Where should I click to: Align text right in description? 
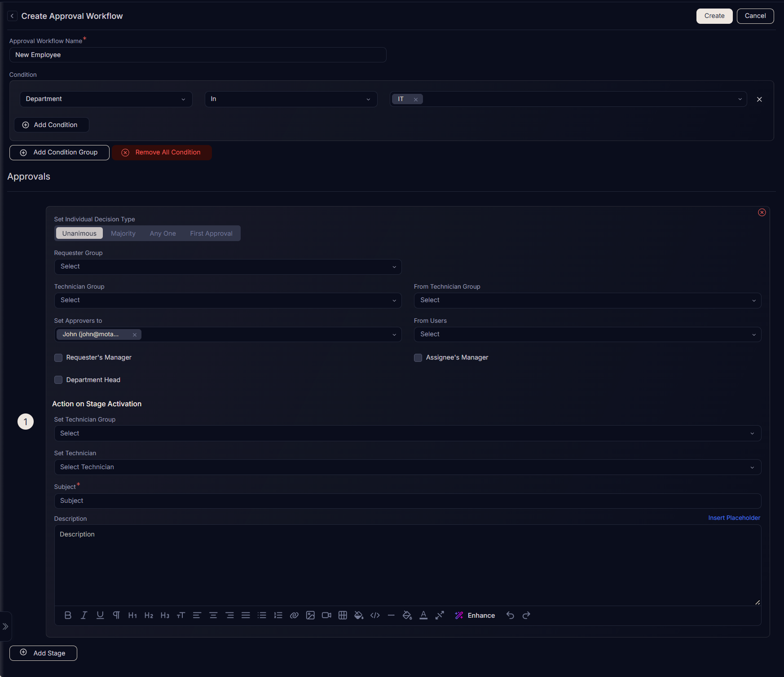229,615
